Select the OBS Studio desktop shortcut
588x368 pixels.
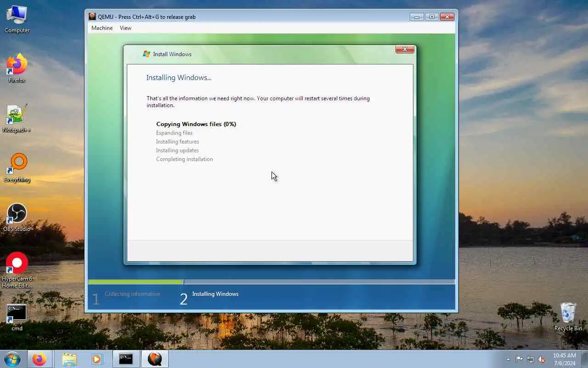point(17,218)
